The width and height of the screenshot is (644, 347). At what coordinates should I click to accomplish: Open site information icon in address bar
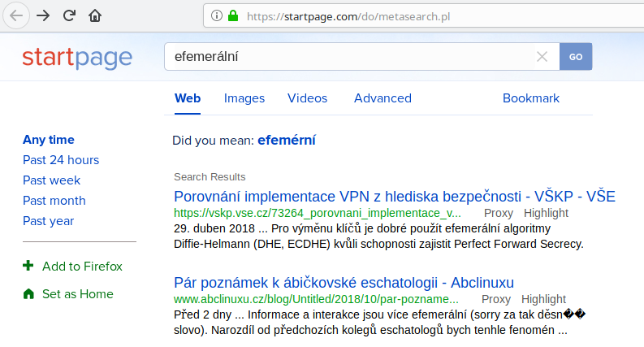click(x=217, y=16)
